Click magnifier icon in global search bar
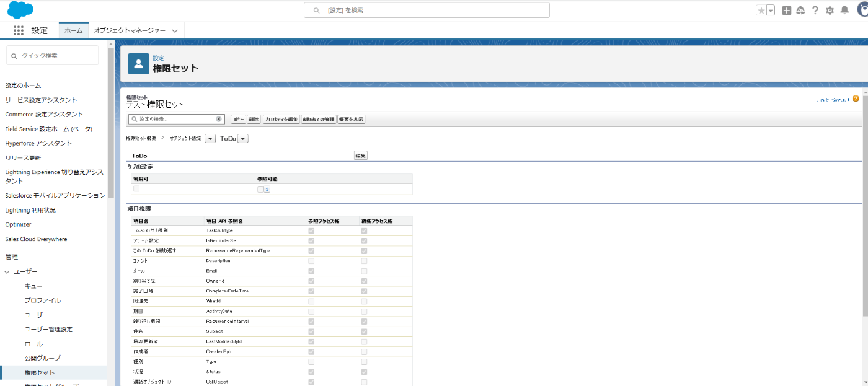 point(317,11)
